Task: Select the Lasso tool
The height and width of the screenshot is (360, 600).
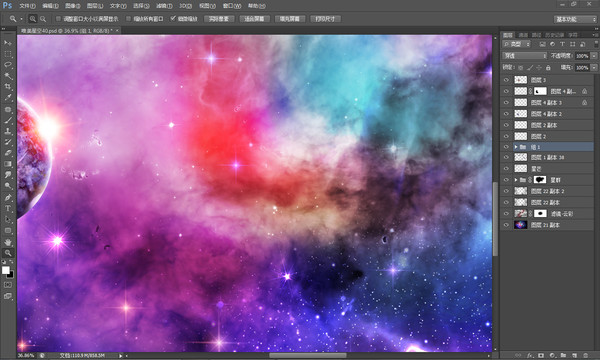Action: (8, 65)
